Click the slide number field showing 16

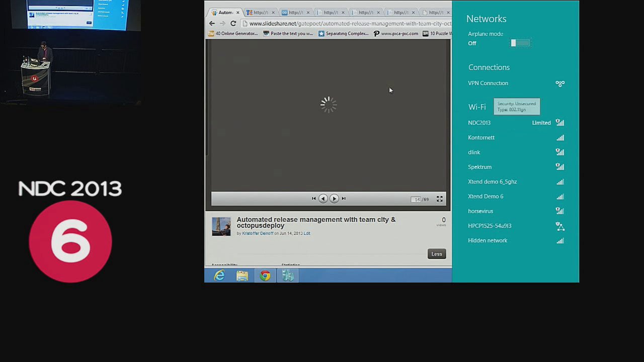tap(416, 200)
